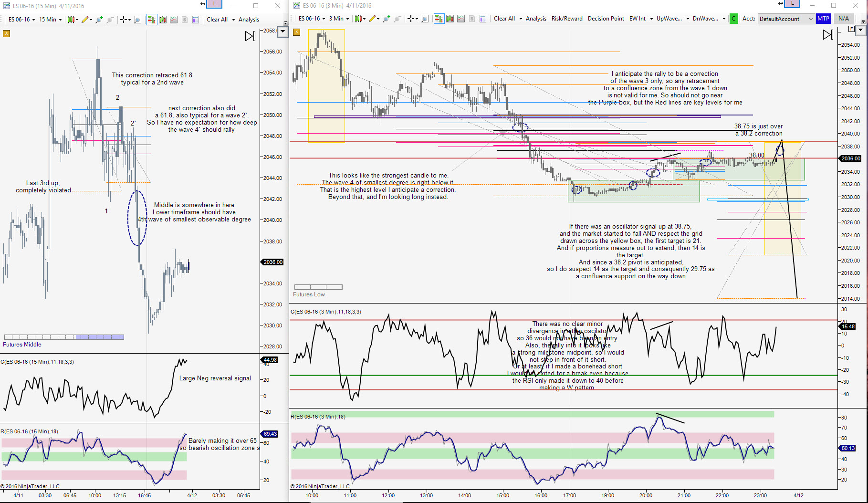Viewport: 868px width, 503px height.
Task: Toggle green C button in toolbar
Action: (733, 19)
